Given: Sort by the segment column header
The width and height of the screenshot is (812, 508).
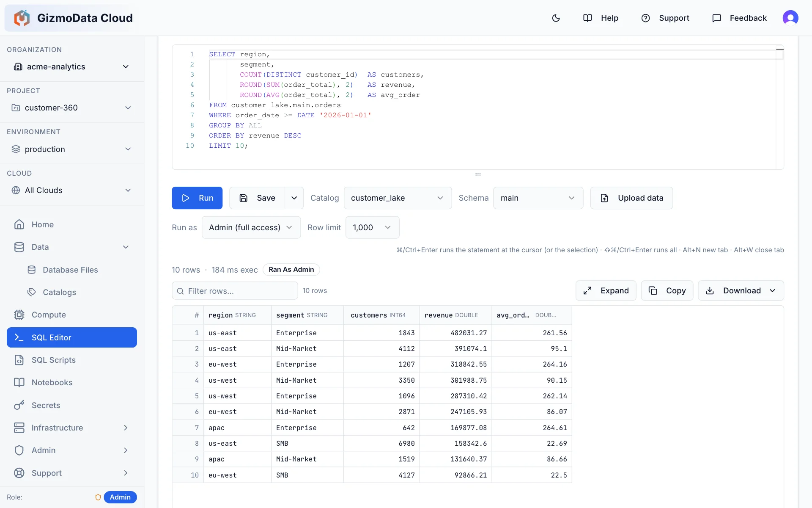Looking at the screenshot, I should pyautogui.click(x=307, y=315).
